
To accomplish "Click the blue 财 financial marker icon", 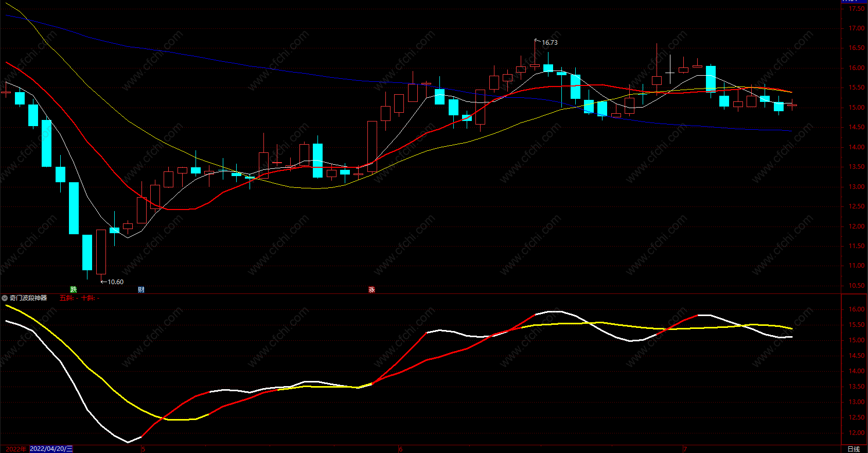I will pos(141,290).
